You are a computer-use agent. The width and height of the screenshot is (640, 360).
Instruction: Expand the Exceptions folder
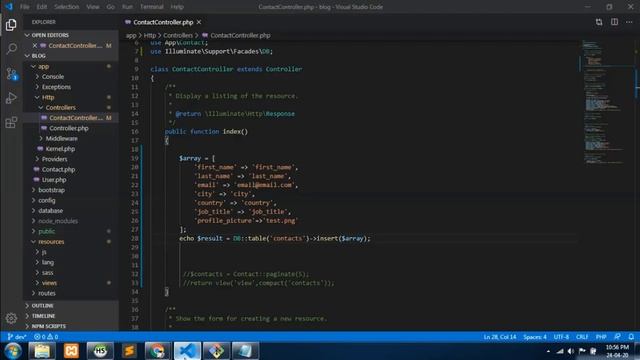pos(70,87)
